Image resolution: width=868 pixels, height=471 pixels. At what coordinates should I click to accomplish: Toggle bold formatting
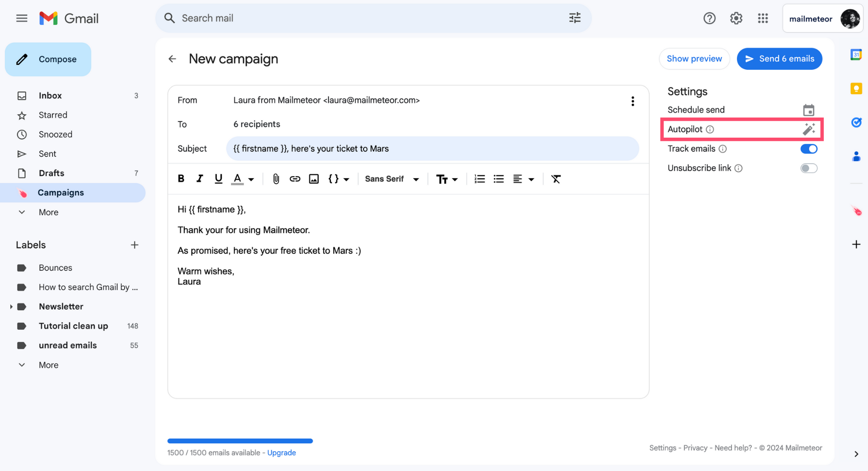(x=181, y=179)
